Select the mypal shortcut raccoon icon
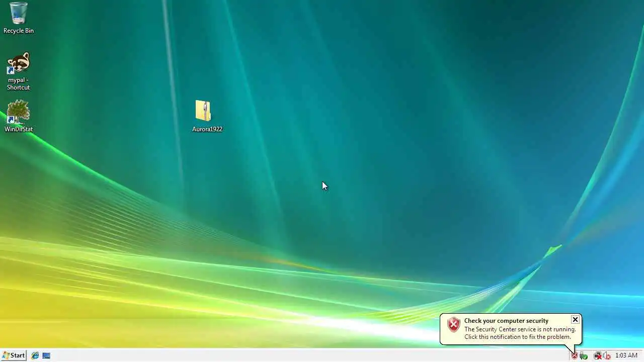This screenshot has height=362, width=644. pyautogui.click(x=19, y=63)
